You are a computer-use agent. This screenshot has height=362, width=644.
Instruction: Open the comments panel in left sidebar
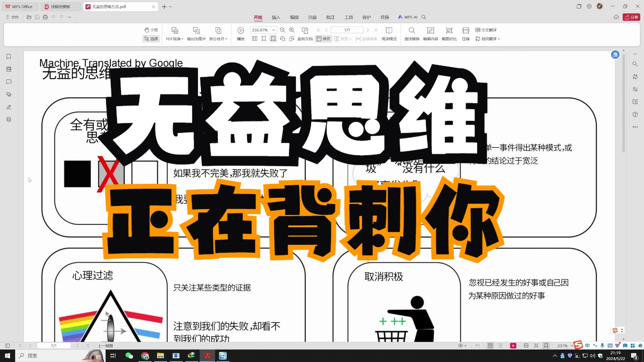coord(9,82)
